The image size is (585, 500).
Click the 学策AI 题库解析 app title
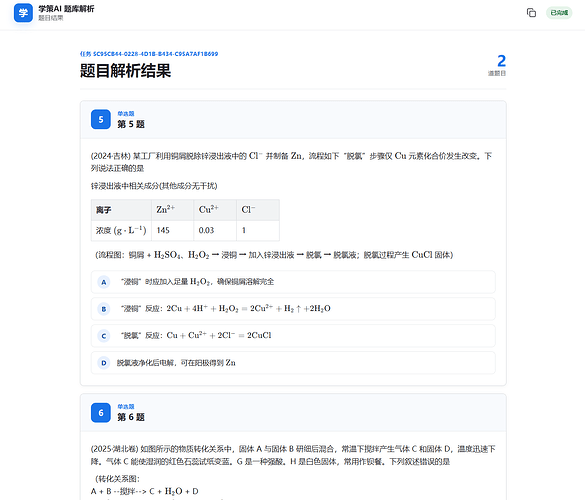click(66, 9)
